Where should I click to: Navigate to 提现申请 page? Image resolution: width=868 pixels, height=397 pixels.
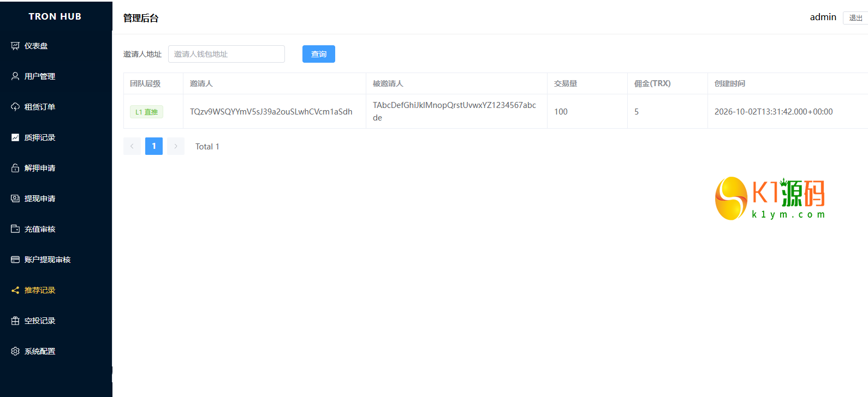point(56,198)
